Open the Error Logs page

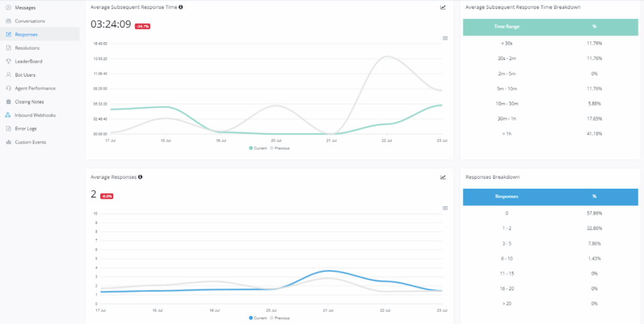(x=26, y=128)
